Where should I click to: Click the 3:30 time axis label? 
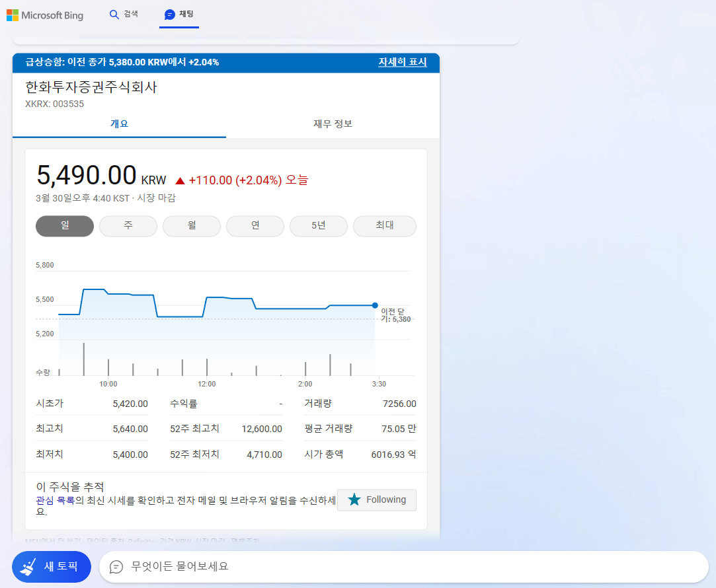379,384
